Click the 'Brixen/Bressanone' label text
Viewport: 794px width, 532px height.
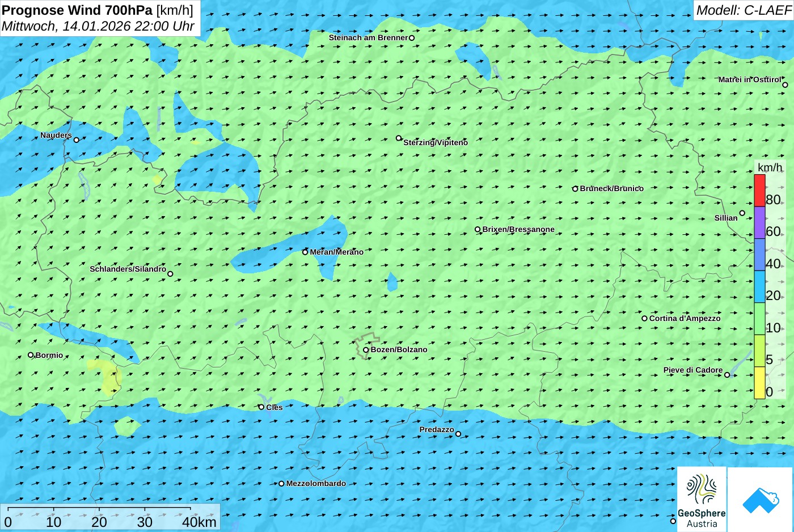[518, 229]
